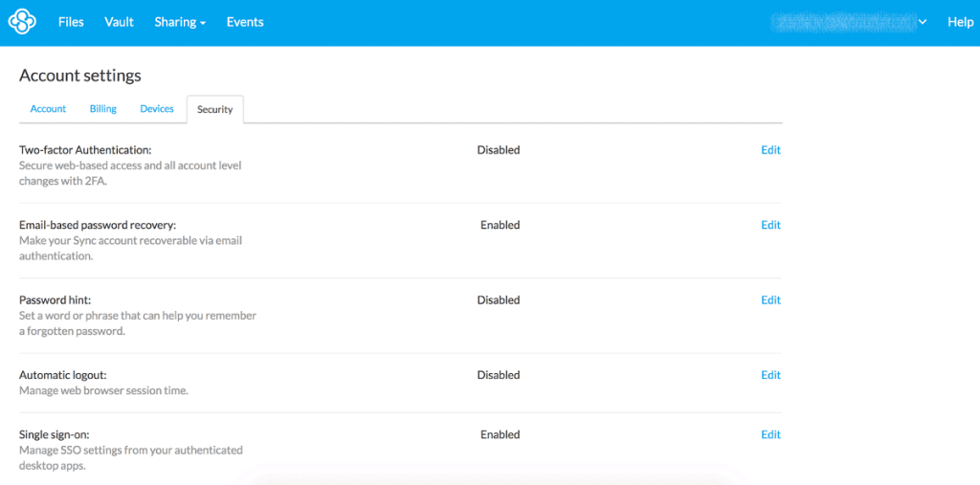The width and height of the screenshot is (980, 485).
Task: Expand the Sharing dropdown menu
Action: pos(180,22)
